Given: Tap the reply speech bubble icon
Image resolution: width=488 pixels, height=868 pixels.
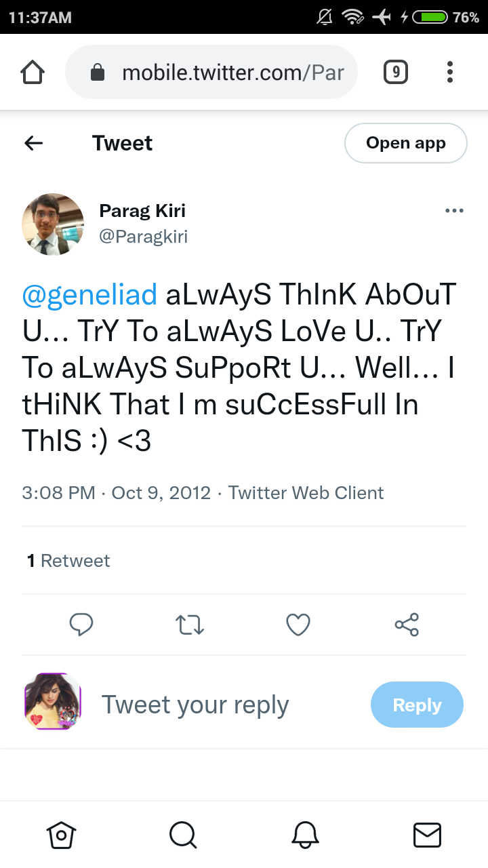Looking at the screenshot, I should click(x=81, y=625).
